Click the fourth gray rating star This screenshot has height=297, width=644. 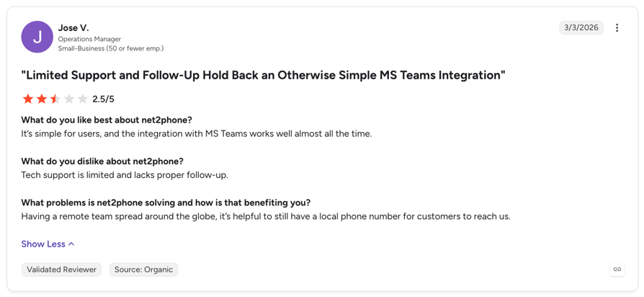click(69, 99)
